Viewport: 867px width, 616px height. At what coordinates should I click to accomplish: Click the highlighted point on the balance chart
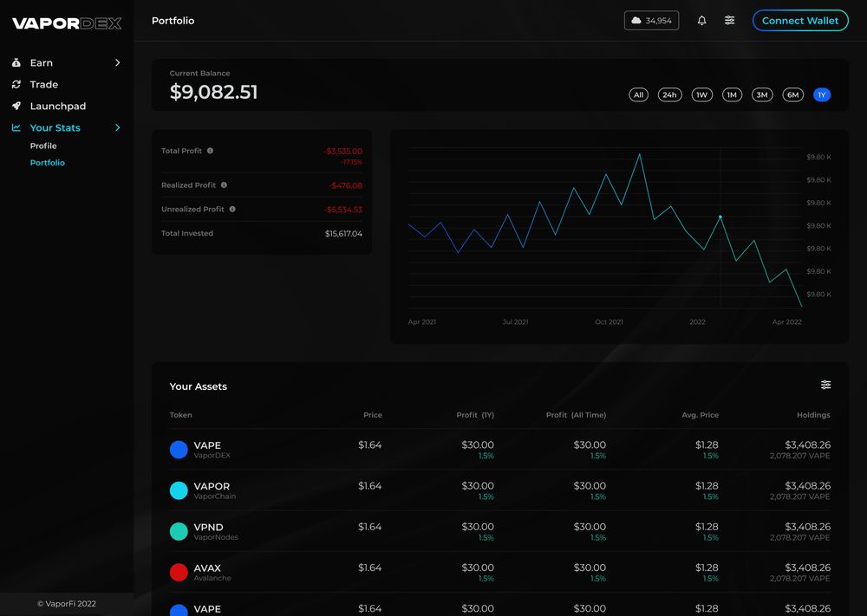point(720,218)
